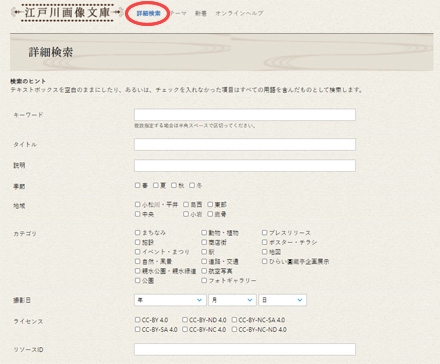
Task: Tick the プレスリリース category checkbox
Action: pos(264,232)
